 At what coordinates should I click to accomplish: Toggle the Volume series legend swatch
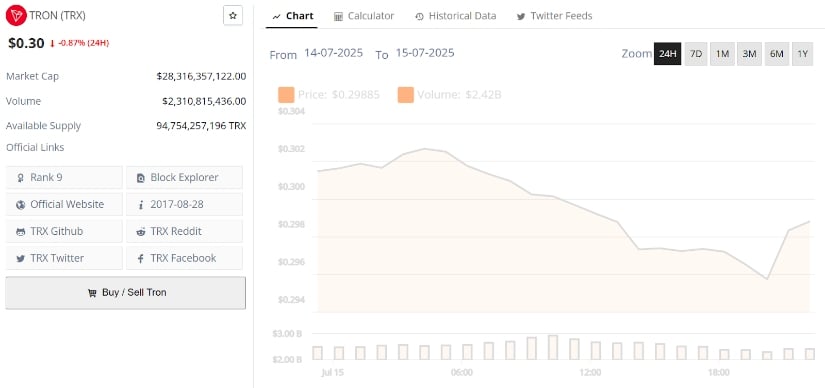pyautogui.click(x=406, y=95)
